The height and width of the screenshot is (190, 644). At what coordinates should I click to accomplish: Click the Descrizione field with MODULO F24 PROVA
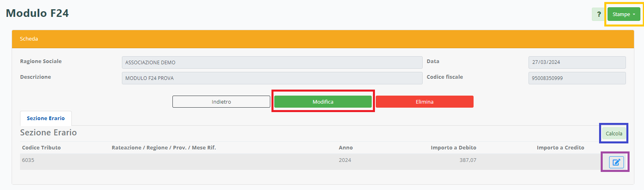tap(271, 78)
